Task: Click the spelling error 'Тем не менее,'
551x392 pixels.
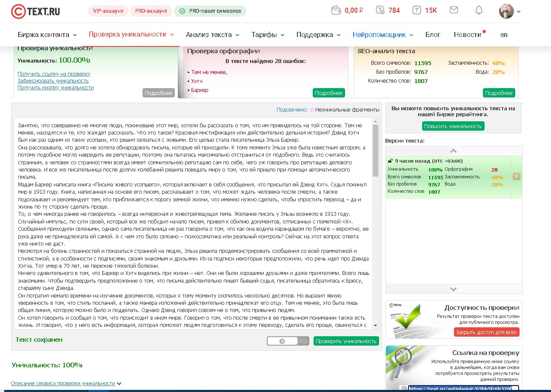Action: [209, 72]
